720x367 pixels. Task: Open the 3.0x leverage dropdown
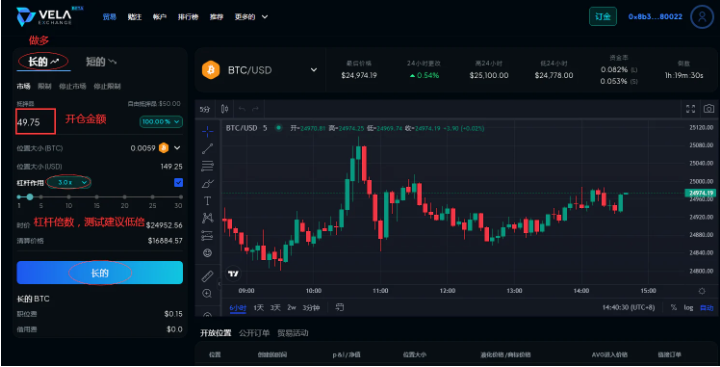click(x=69, y=182)
